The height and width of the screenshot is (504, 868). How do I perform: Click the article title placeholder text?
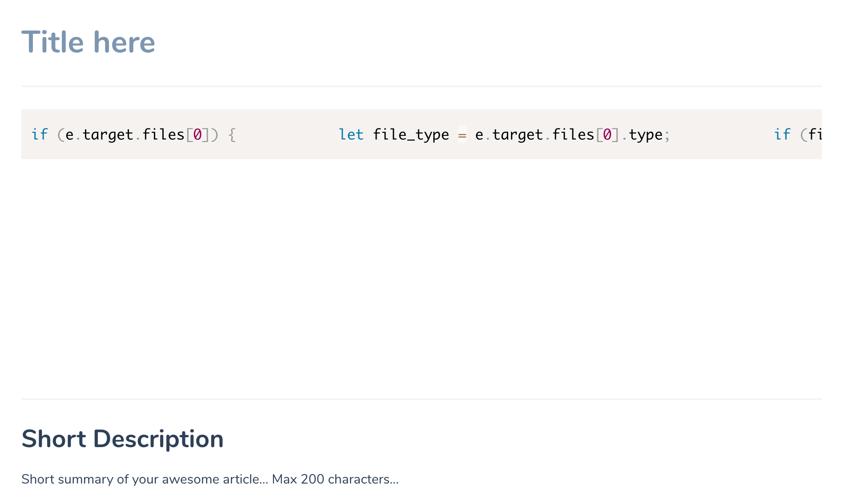(x=89, y=41)
